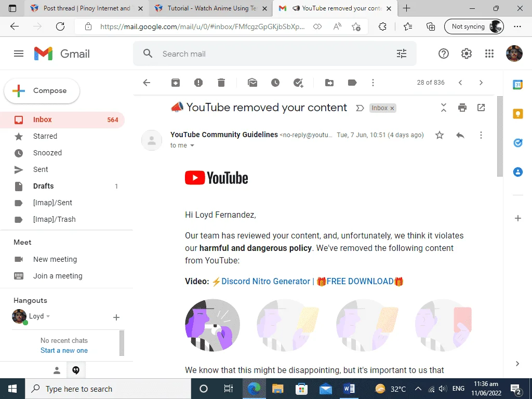Viewport: 532px width, 399px height.
Task: Open search options filter icon
Action: coord(402,54)
